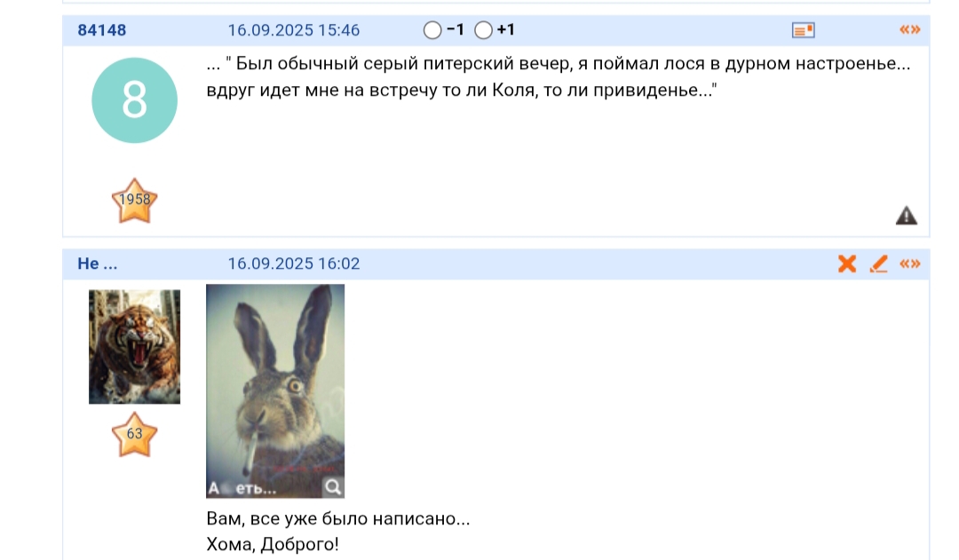The image size is (959, 560).
Task: Delete the 16:02 post with orange X
Action: [x=847, y=264]
